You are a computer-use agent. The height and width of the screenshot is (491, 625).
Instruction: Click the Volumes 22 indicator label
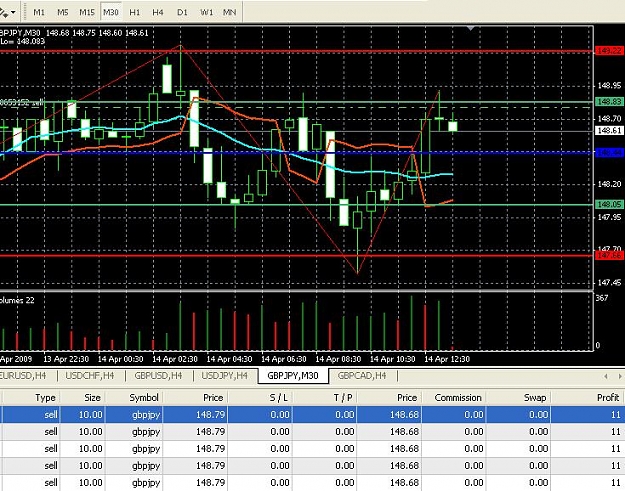tap(17, 300)
